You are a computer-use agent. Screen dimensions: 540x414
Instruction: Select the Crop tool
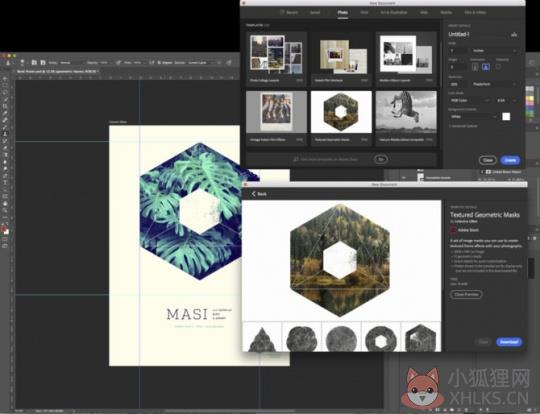pyautogui.click(x=5, y=106)
